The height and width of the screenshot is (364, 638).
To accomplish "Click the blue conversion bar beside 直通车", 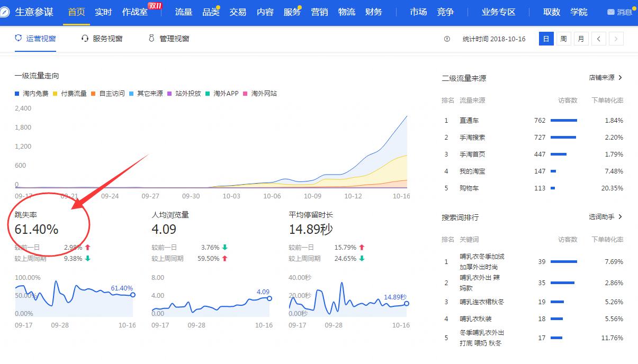I will [x=563, y=120].
